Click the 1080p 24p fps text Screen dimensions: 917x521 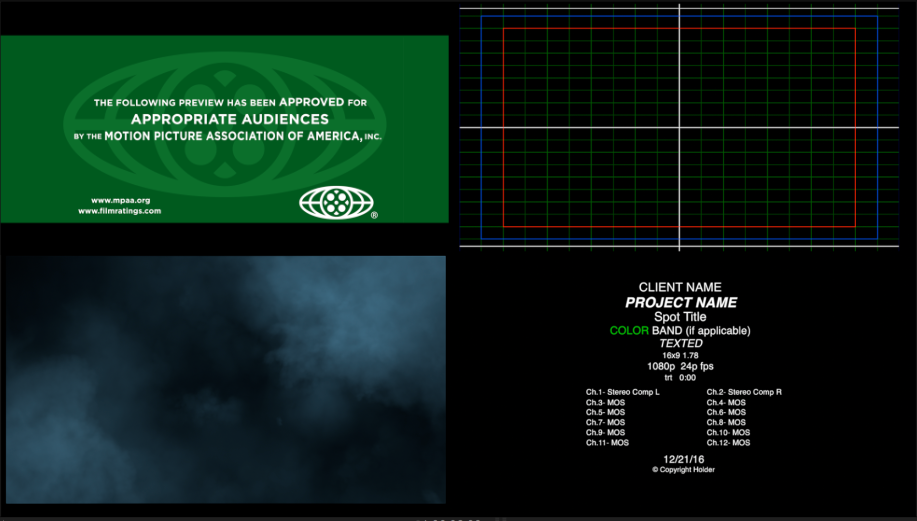[680, 366]
